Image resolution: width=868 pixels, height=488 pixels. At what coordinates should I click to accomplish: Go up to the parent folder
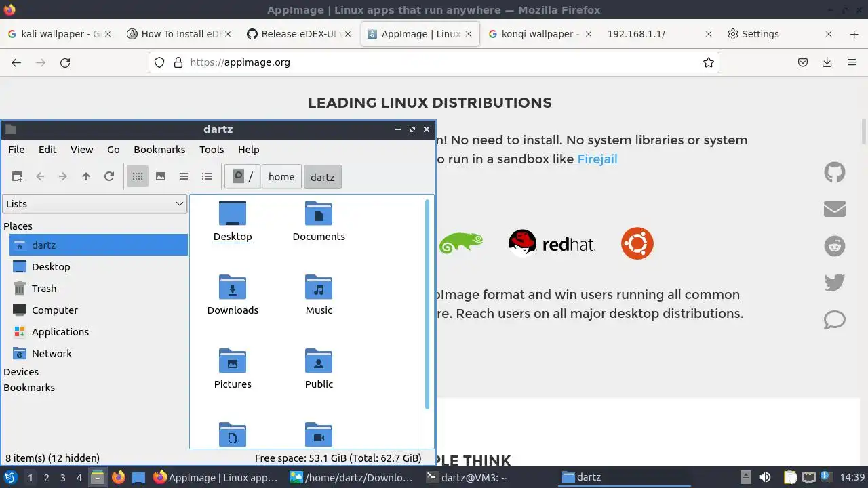pyautogui.click(x=86, y=176)
